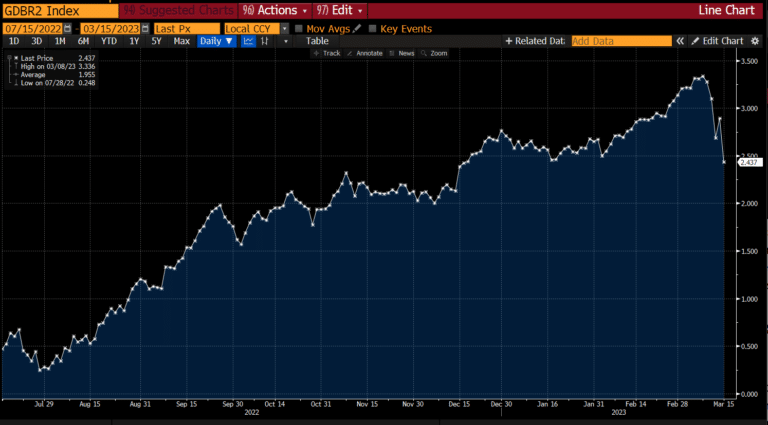Enable the Mov Avgs checkbox

click(298, 29)
